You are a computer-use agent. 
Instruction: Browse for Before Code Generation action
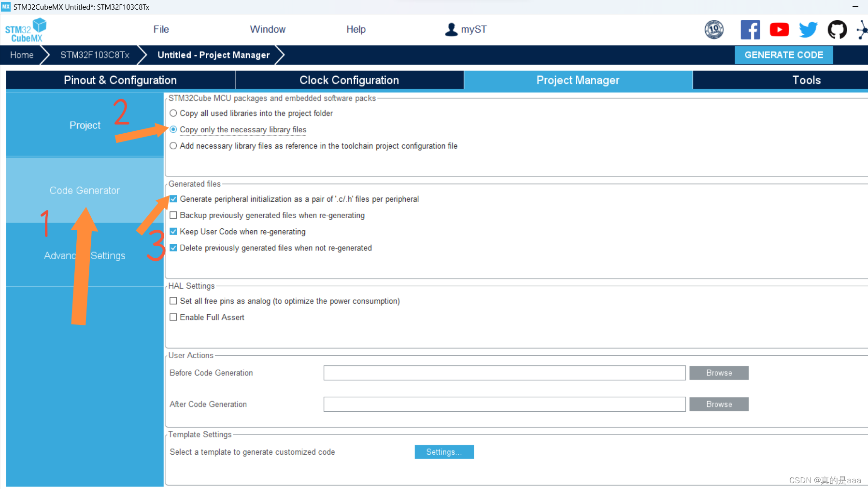pyautogui.click(x=719, y=373)
